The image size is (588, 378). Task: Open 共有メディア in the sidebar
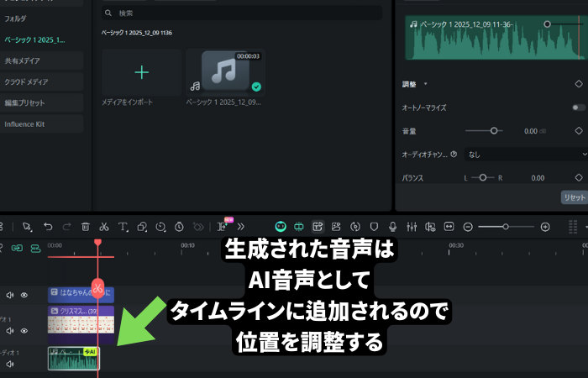click(42, 60)
